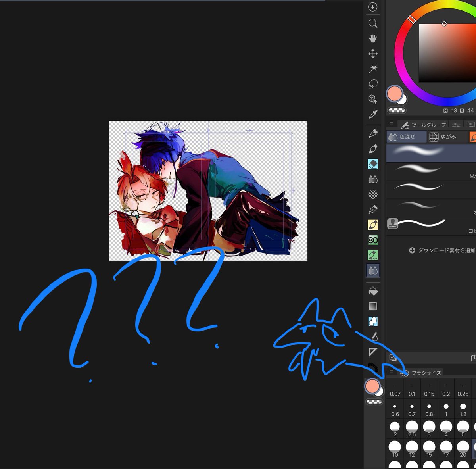The height and width of the screenshot is (469, 476).
Task: Click ダウンロード素材を追加 button
Action: (x=442, y=250)
